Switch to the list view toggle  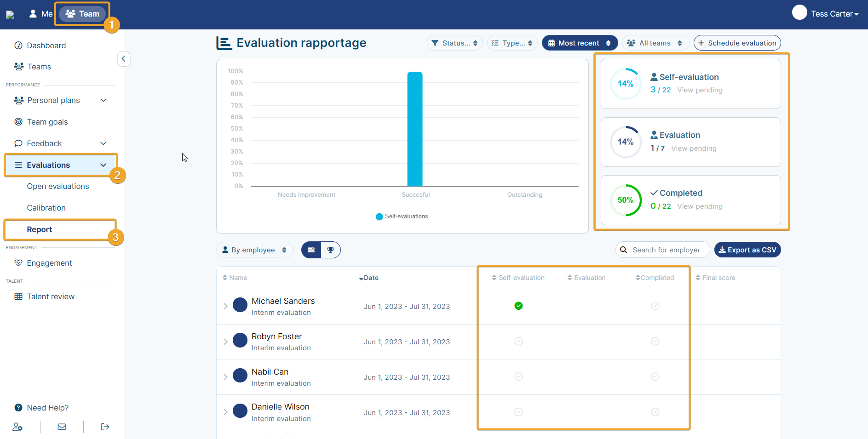(x=311, y=250)
